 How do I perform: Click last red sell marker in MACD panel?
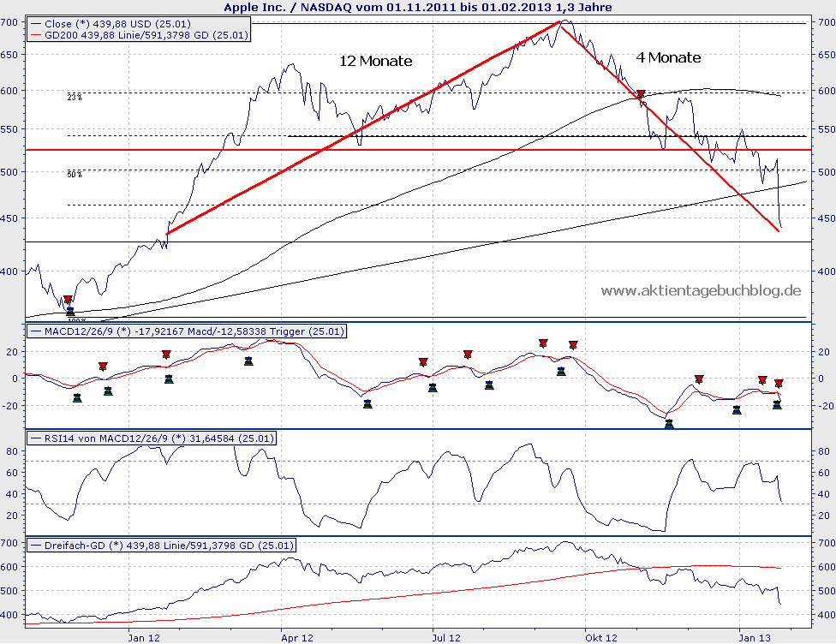tap(779, 384)
